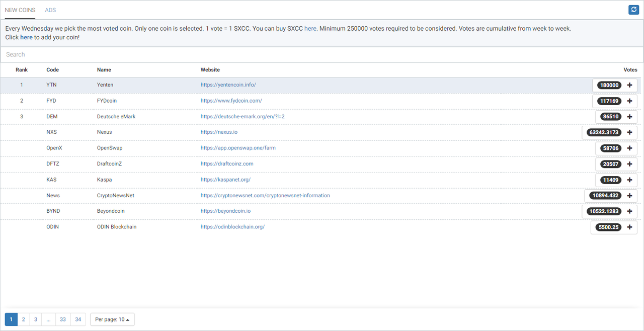Open the Per page dropdown
Viewport: 644px width, 331px height.
click(112, 319)
